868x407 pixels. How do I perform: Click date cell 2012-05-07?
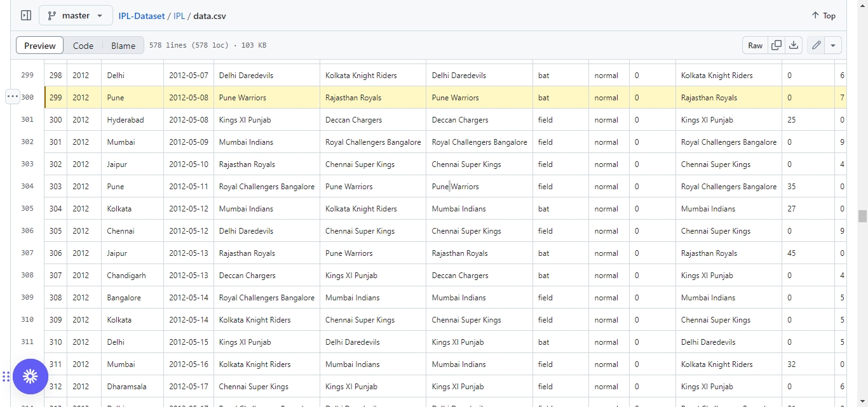[x=189, y=75]
